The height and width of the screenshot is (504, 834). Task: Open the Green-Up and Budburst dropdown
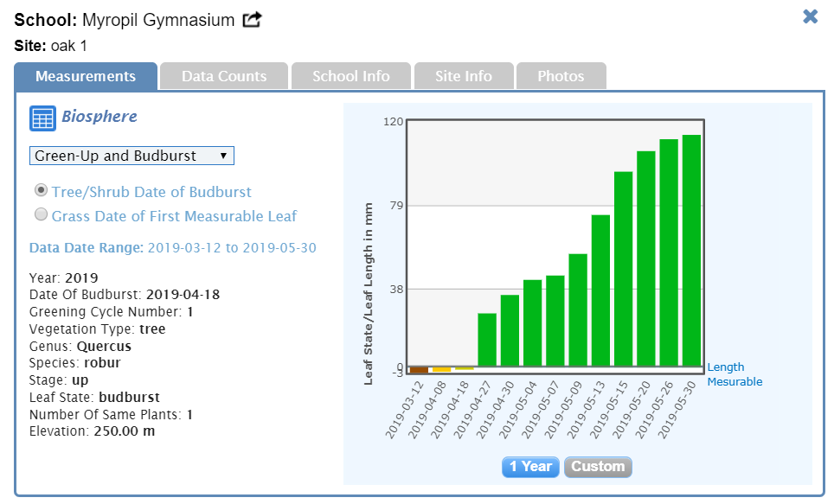132,156
